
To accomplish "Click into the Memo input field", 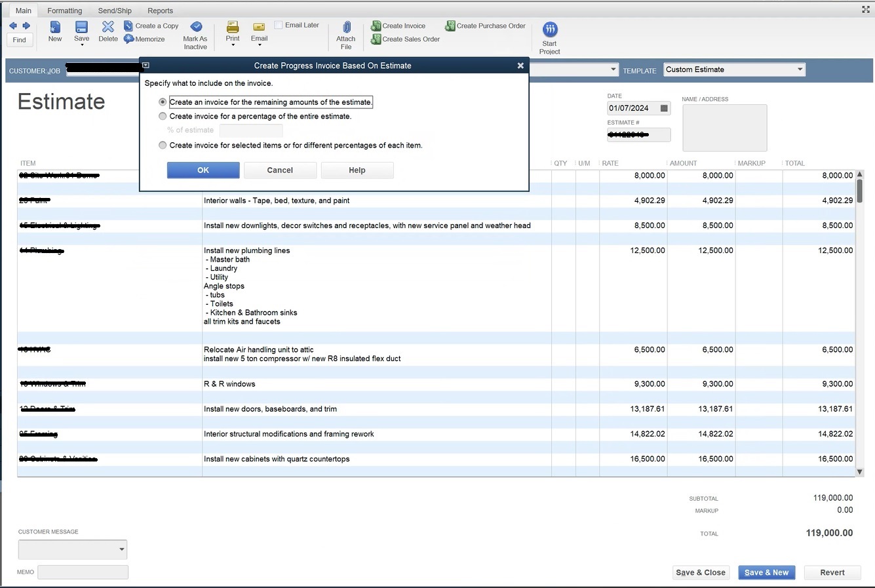I will coord(83,572).
